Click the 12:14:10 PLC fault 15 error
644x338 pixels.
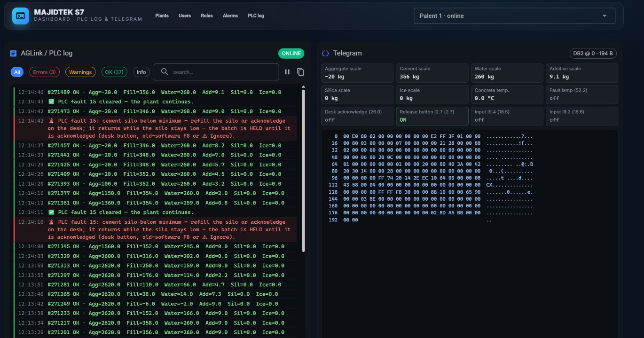pyautogui.click(x=155, y=229)
